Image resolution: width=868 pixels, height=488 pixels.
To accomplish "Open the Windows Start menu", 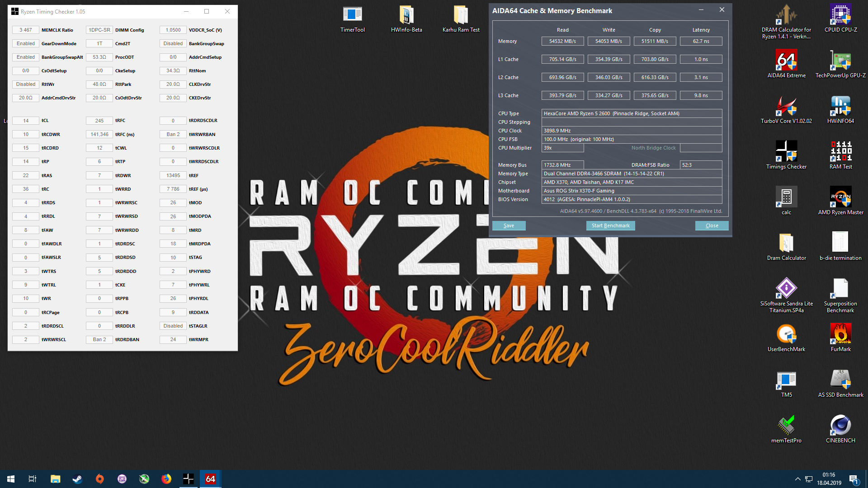I will pos(11,479).
